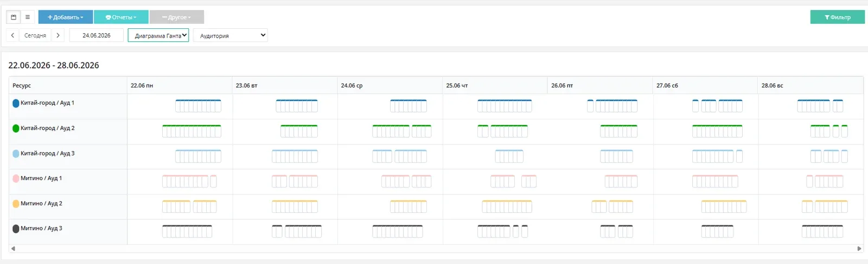The image size is (868, 264).
Task: Click the green swatch of Китай-город / Ауд 2
Action: click(16, 128)
